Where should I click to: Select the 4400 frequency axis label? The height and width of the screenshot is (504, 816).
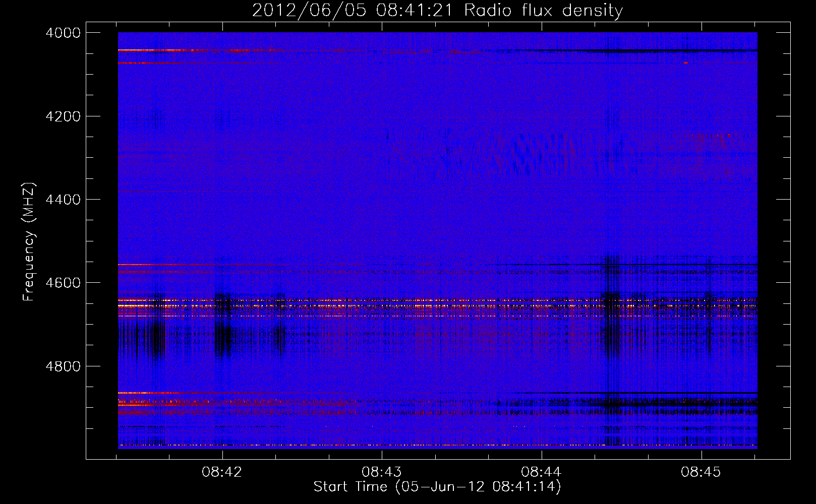63,200
